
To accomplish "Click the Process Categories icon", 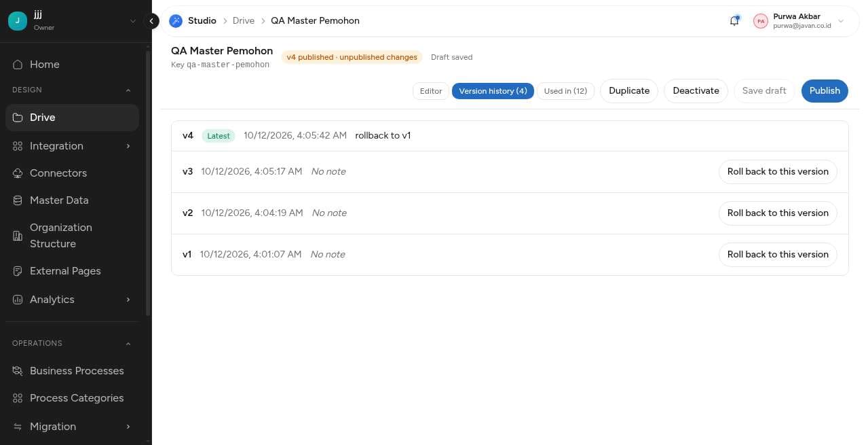I will tap(18, 398).
